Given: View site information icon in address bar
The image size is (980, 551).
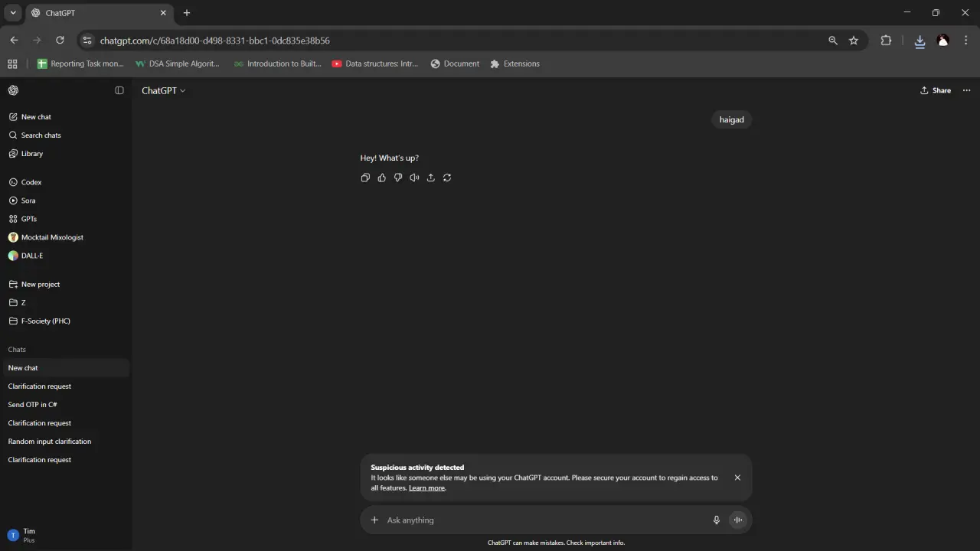Looking at the screenshot, I should point(87,41).
